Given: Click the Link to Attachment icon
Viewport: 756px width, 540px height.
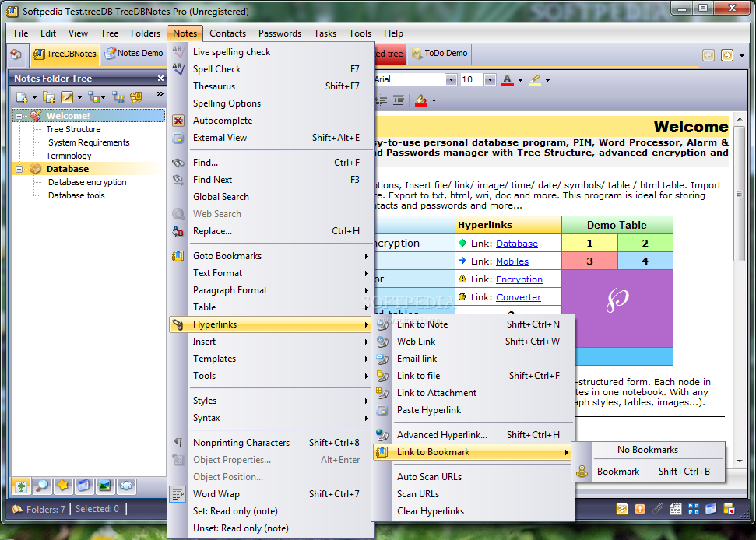Looking at the screenshot, I should coord(382,393).
